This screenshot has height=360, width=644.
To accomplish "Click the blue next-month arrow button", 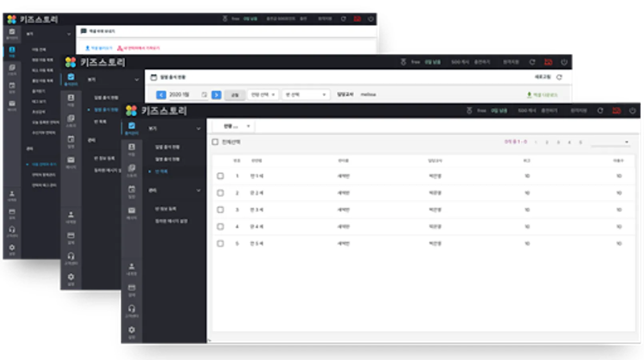I will [216, 95].
